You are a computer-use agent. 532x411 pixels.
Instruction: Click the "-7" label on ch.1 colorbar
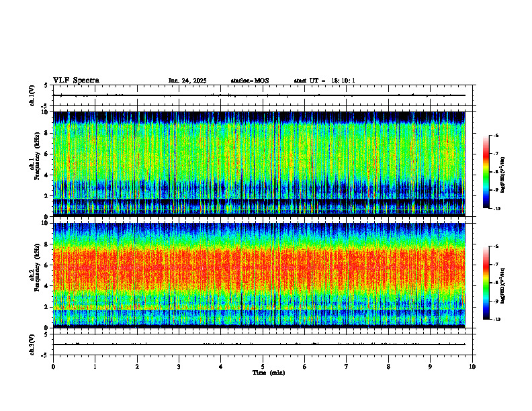(495, 154)
